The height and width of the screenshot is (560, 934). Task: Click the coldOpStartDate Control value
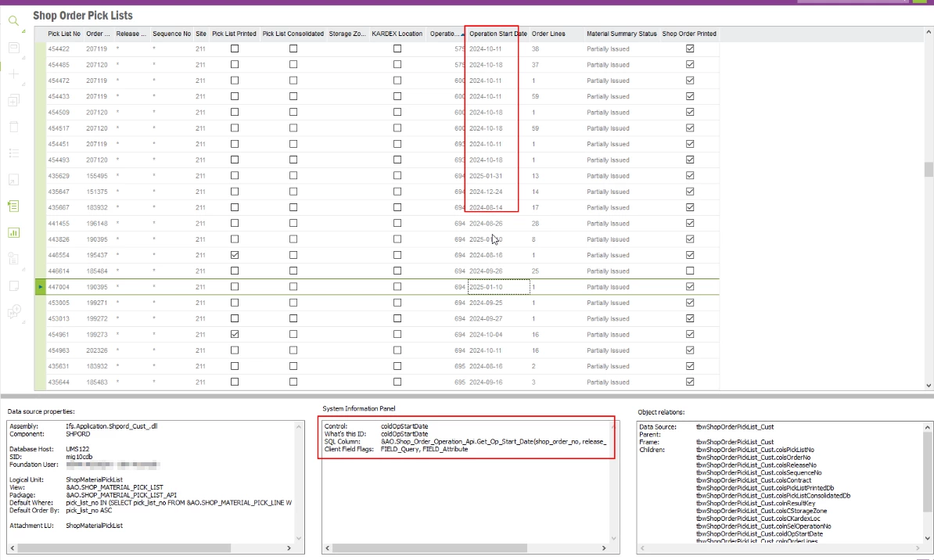click(x=404, y=426)
